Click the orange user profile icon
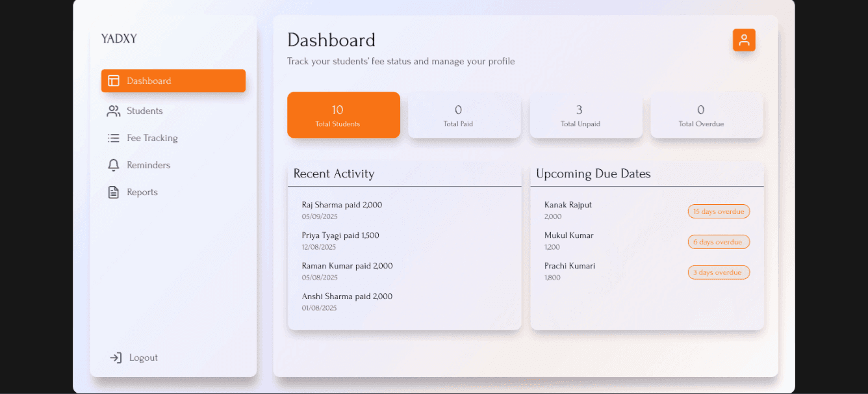This screenshot has width=868, height=394. point(744,40)
